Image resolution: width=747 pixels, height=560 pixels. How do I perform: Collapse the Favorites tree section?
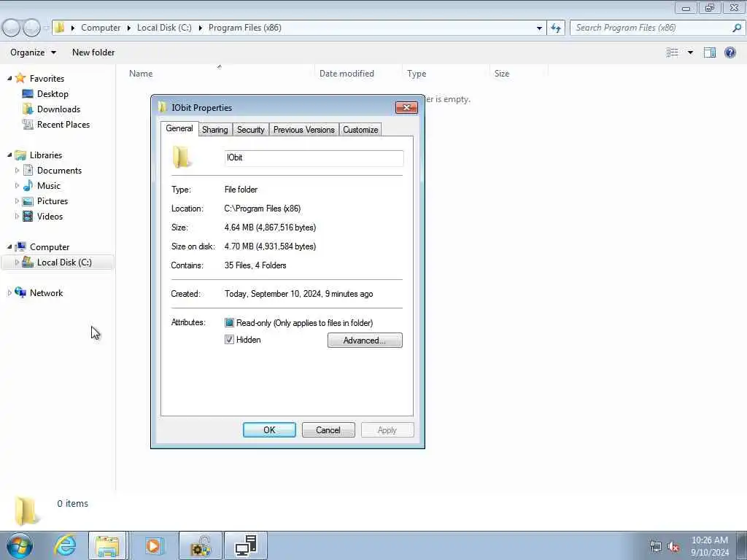point(9,78)
